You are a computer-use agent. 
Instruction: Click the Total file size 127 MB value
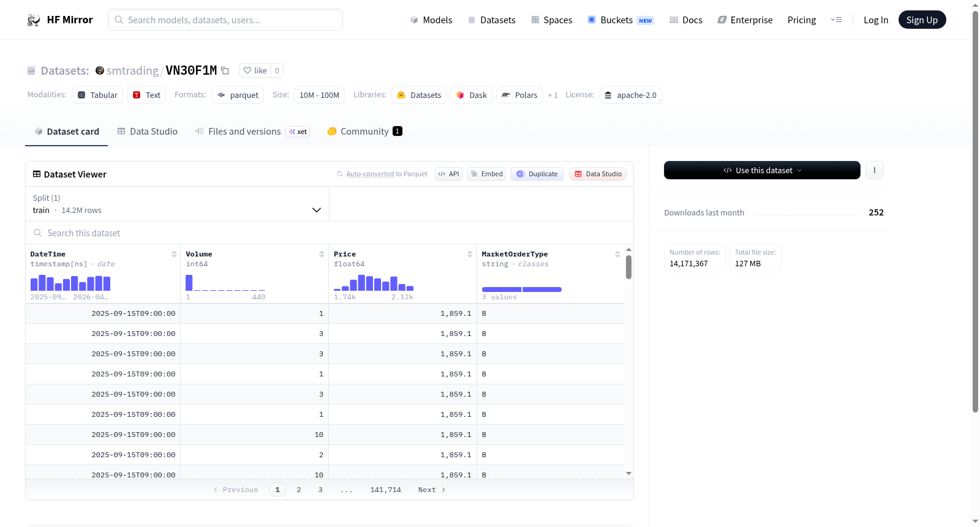pos(748,264)
